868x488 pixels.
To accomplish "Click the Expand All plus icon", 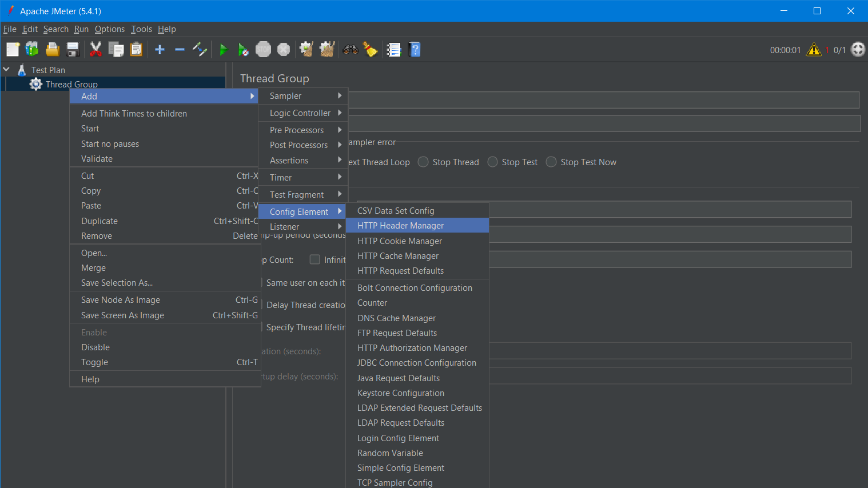I will [160, 50].
